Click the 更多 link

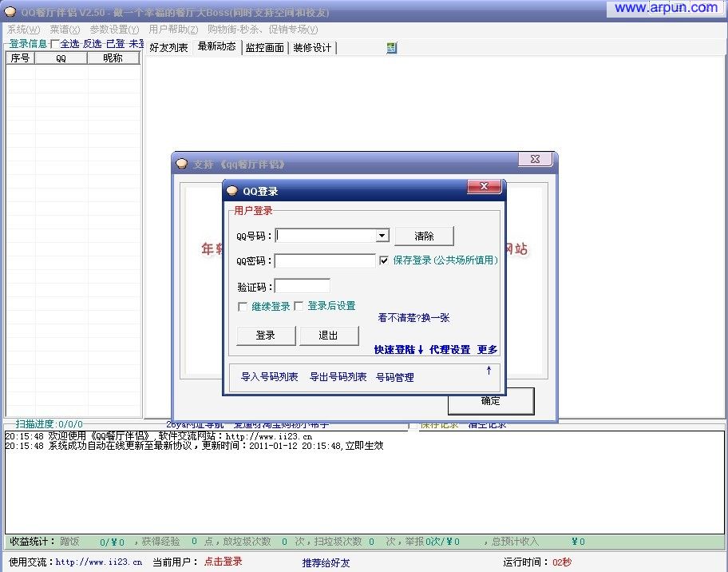coord(487,350)
